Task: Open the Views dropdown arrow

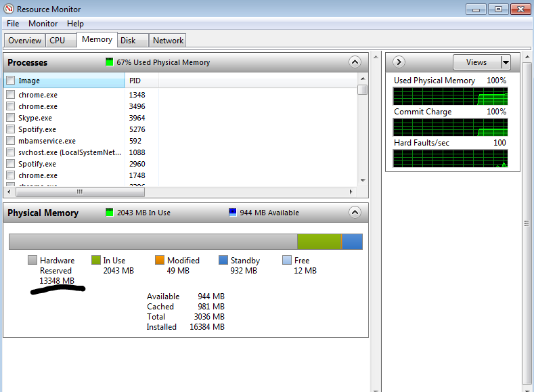Action: click(506, 62)
